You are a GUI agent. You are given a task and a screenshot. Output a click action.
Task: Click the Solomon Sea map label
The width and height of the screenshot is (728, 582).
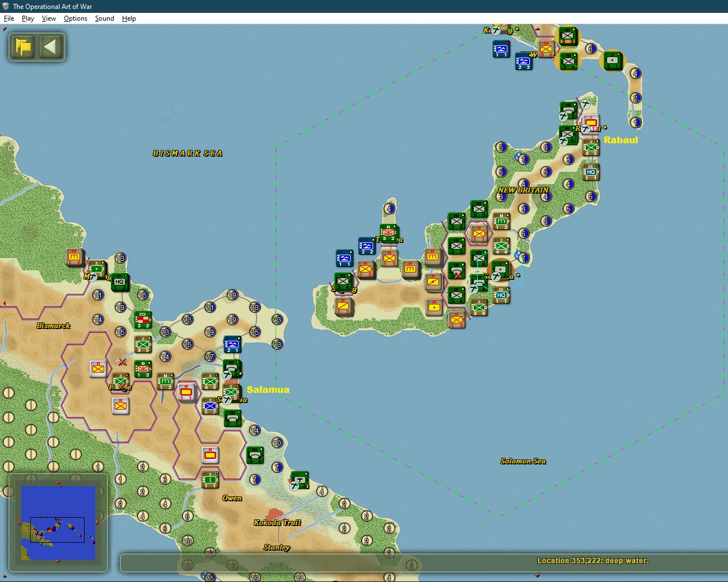point(523,461)
